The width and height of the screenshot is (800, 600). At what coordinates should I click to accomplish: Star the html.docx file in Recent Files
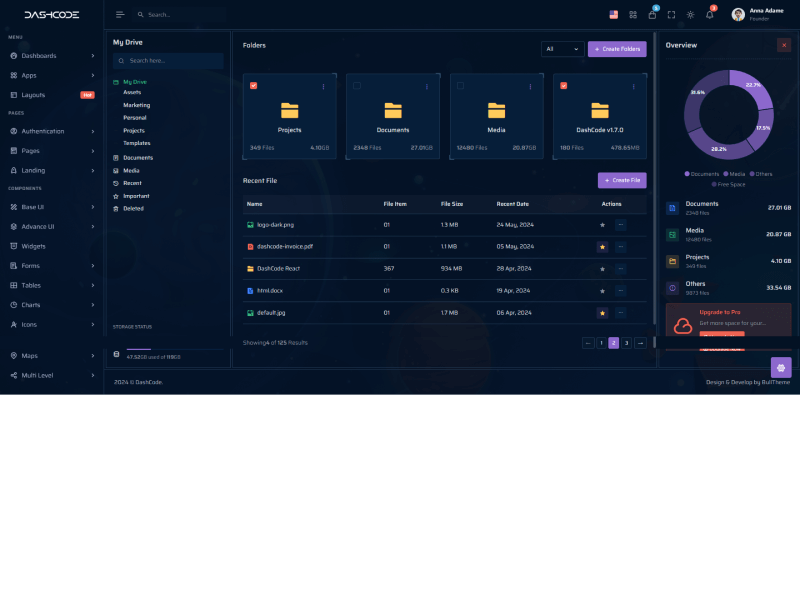click(602, 290)
